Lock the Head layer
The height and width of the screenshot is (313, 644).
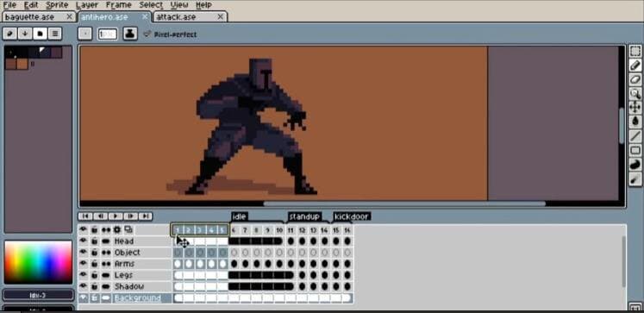click(95, 241)
